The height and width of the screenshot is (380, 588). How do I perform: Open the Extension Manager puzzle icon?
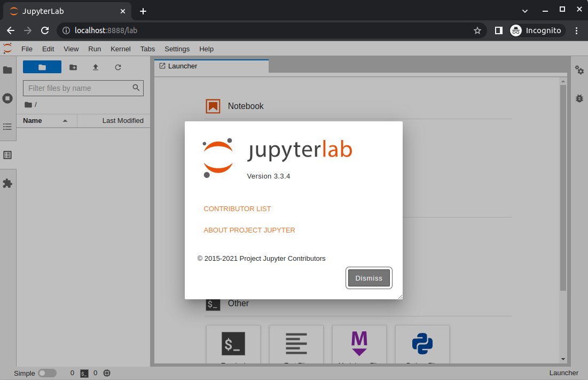[x=7, y=183]
